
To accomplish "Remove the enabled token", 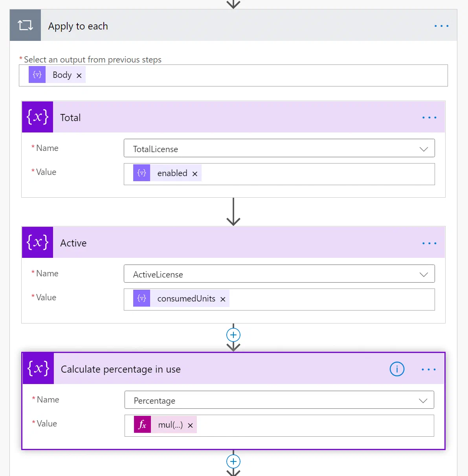I will tap(195, 174).
